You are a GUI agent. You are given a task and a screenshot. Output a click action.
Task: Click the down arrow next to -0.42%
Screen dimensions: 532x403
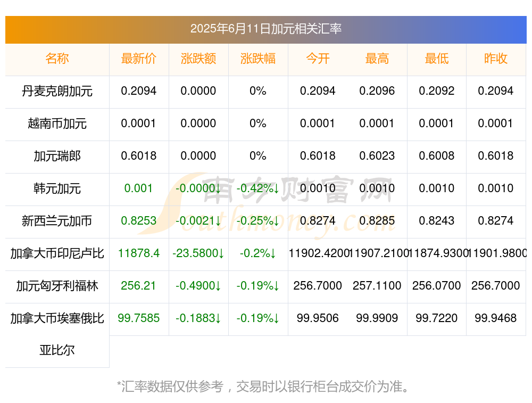pyautogui.click(x=276, y=188)
